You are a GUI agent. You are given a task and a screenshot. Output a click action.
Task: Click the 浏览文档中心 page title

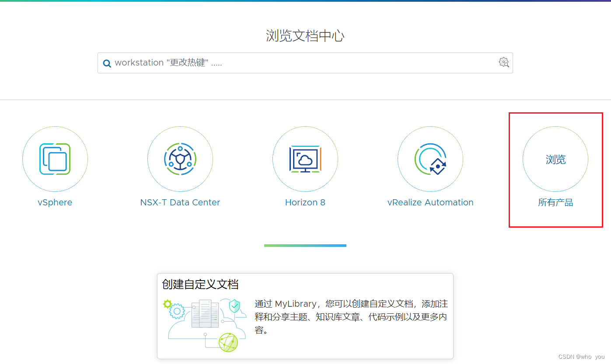pyautogui.click(x=305, y=36)
